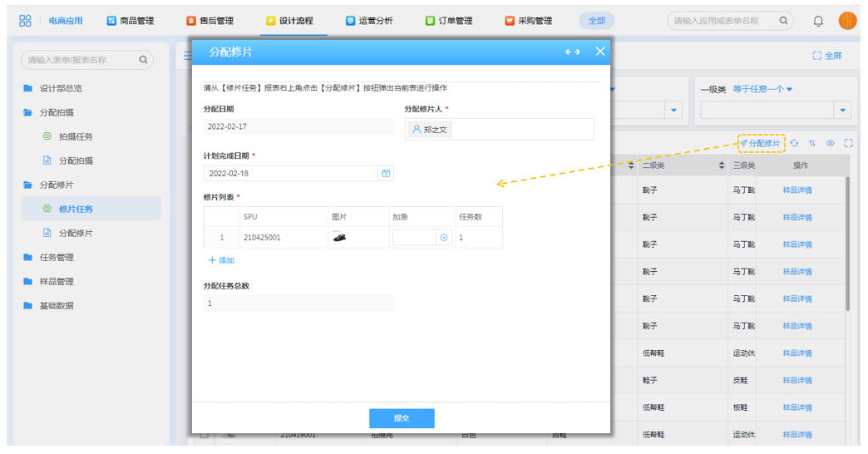868x454 pixels.
Task: Click the sort icon in table toolbar
Action: [x=812, y=144]
